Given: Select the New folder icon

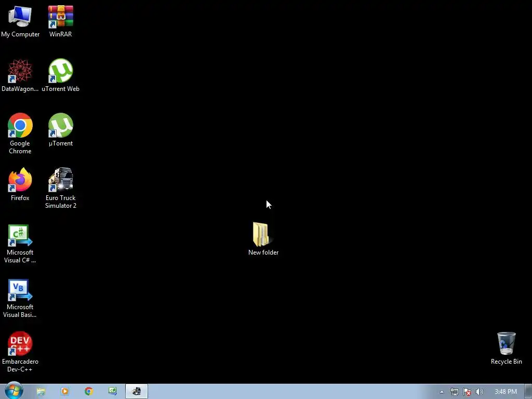Looking at the screenshot, I should 263,239.
